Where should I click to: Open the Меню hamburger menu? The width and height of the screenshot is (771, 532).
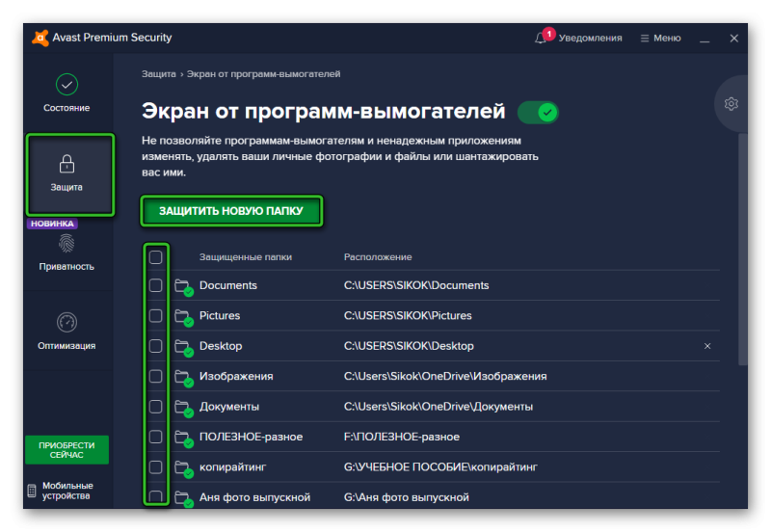tap(660, 38)
